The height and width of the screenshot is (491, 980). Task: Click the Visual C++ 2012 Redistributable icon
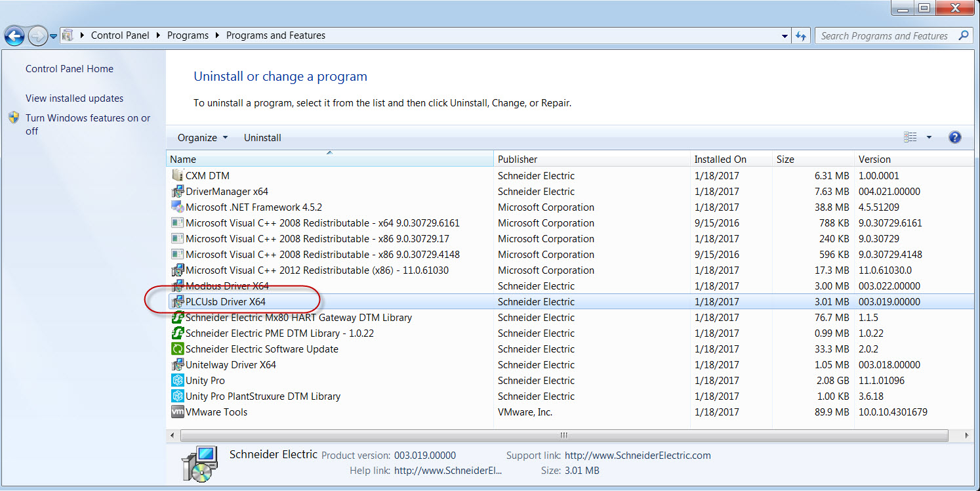point(177,270)
